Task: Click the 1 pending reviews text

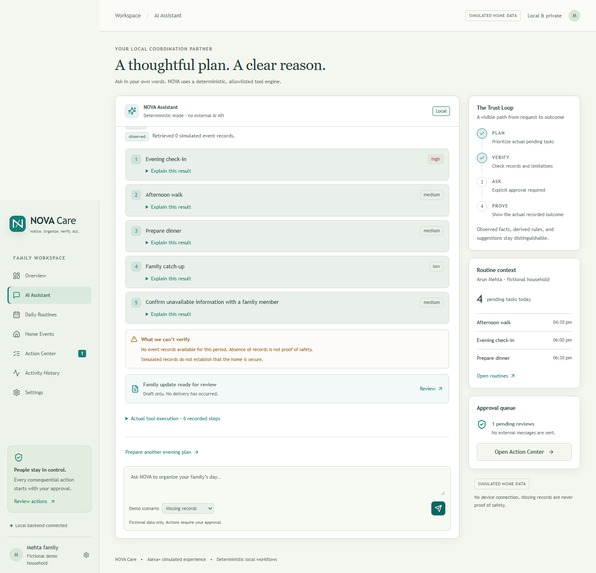Action: [513, 424]
